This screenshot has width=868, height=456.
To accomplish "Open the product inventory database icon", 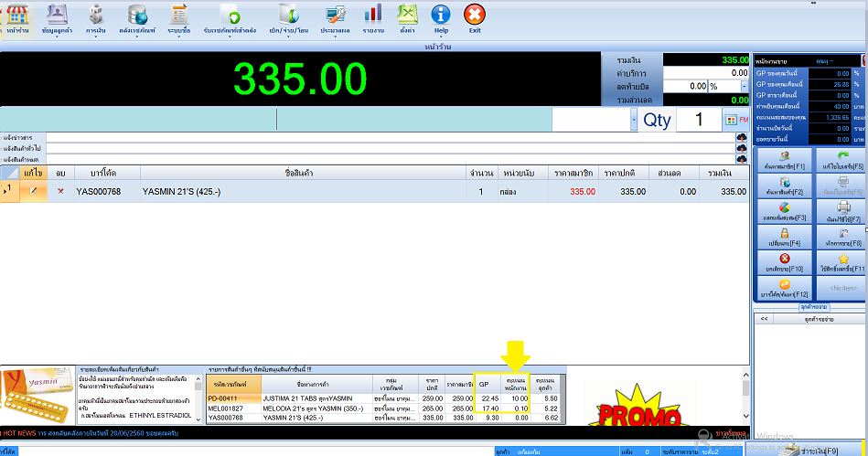I will pos(137,18).
